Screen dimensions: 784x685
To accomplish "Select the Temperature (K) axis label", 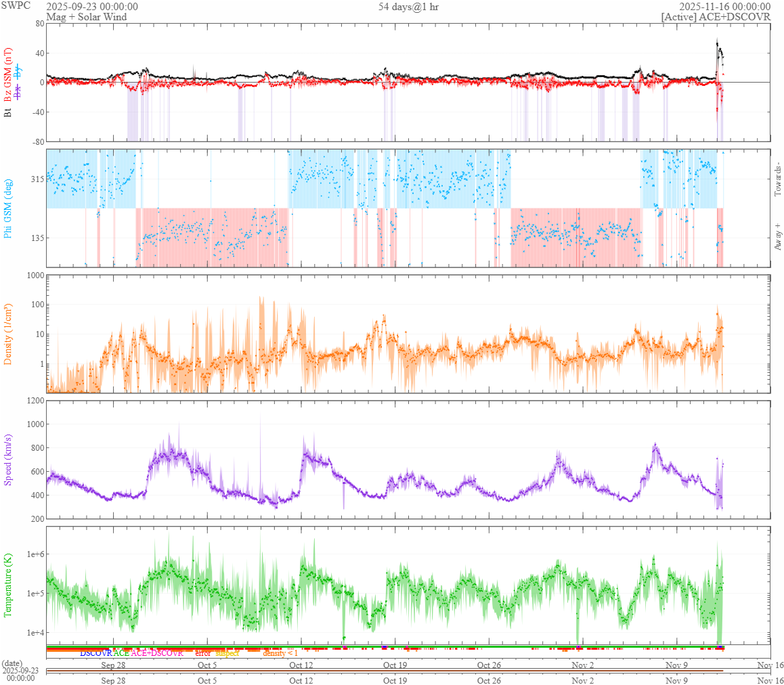I will [x=8, y=585].
